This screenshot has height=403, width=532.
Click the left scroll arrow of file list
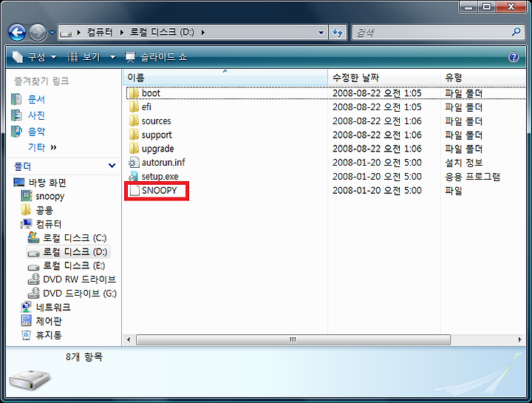click(x=129, y=339)
